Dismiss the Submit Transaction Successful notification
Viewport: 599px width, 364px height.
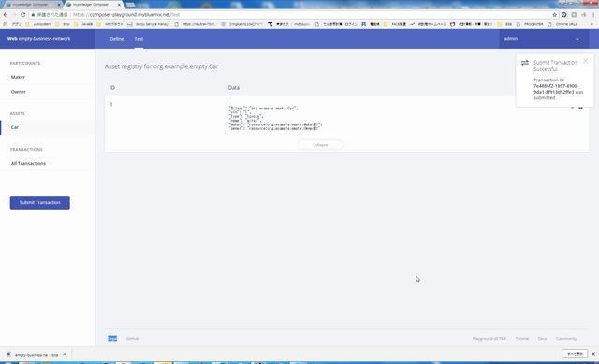click(x=585, y=61)
